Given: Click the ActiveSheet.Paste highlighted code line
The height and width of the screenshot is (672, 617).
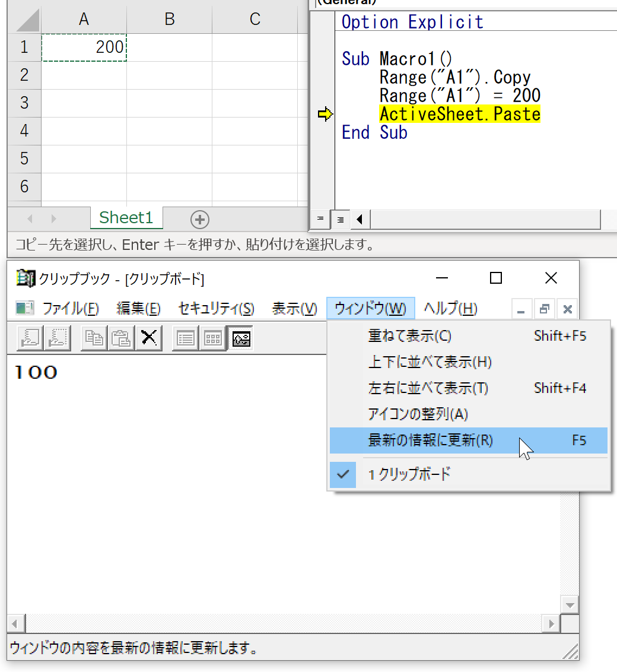Looking at the screenshot, I should click(460, 114).
